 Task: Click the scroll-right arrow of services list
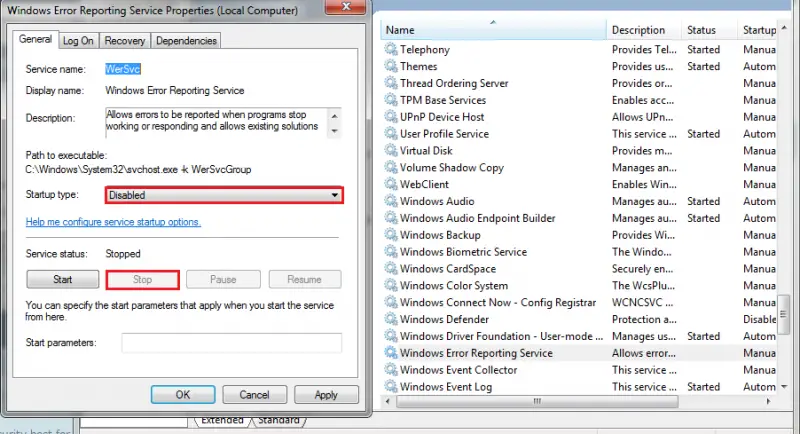click(x=768, y=401)
